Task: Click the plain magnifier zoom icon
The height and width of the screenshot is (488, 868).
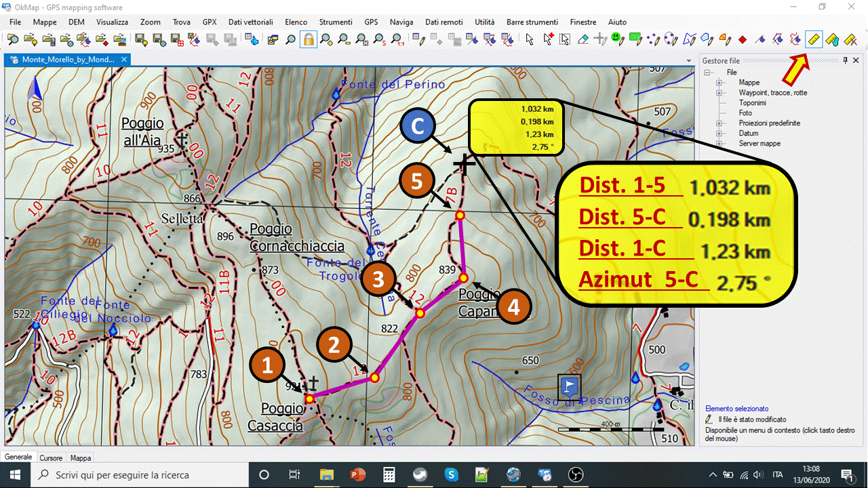Action: [291, 39]
